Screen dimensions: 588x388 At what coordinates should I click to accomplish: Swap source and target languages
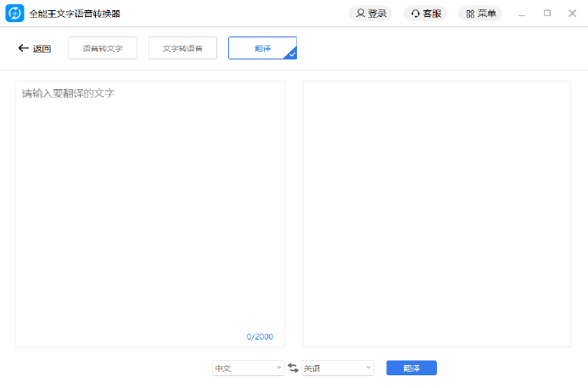293,368
